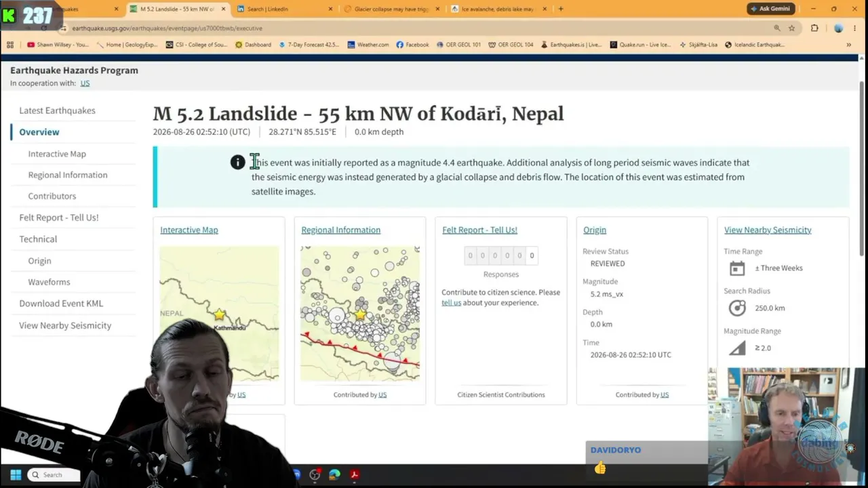This screenshot has height=488, width=868.
Task: Open the Home | GeologyExp bookmark
Action: click(127, 45)
